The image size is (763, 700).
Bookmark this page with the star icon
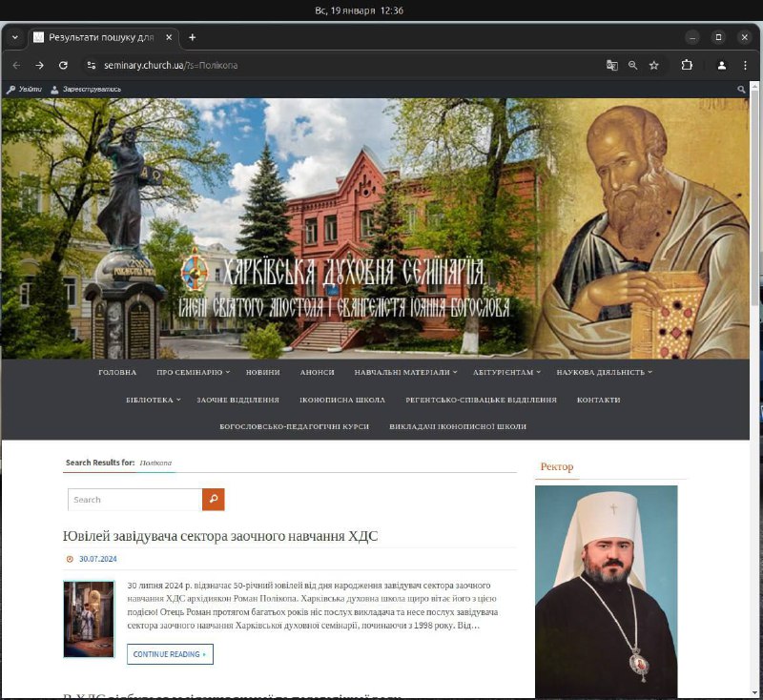click(x=653, y=65)
